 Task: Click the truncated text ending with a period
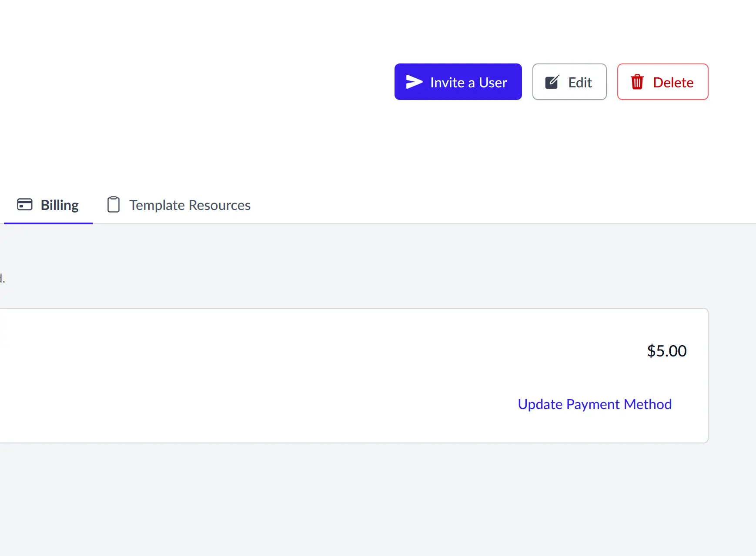2,279
